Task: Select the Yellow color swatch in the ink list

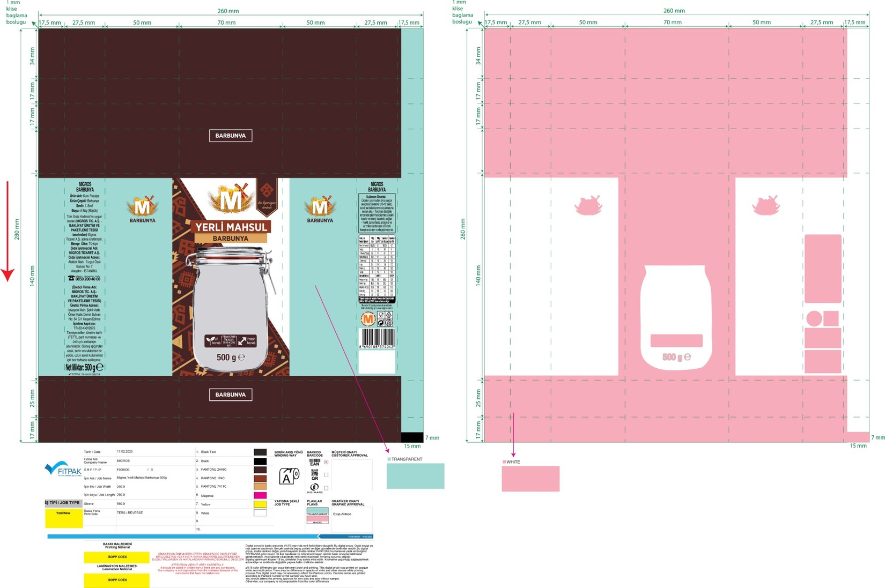Action: pos(260,504)
